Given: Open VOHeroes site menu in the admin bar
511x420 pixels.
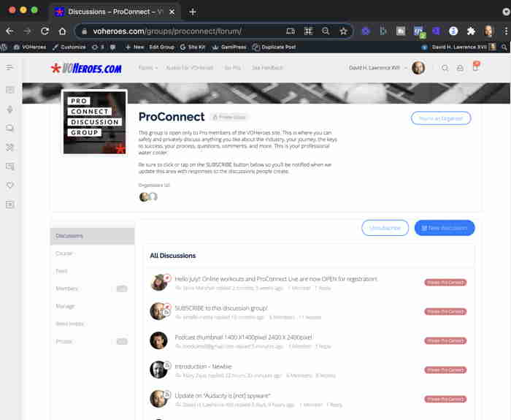Looking at the screenshot, I should click(x=30, y=47).
